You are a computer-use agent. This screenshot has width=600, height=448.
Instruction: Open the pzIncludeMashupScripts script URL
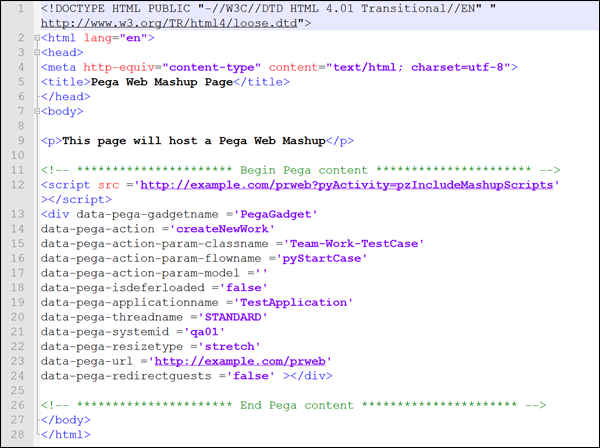point(347,185)
